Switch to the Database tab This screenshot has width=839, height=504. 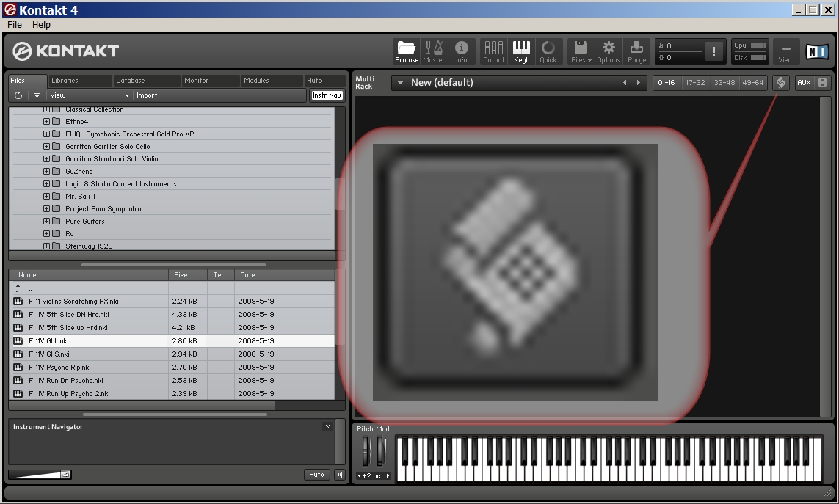[146, 80]
